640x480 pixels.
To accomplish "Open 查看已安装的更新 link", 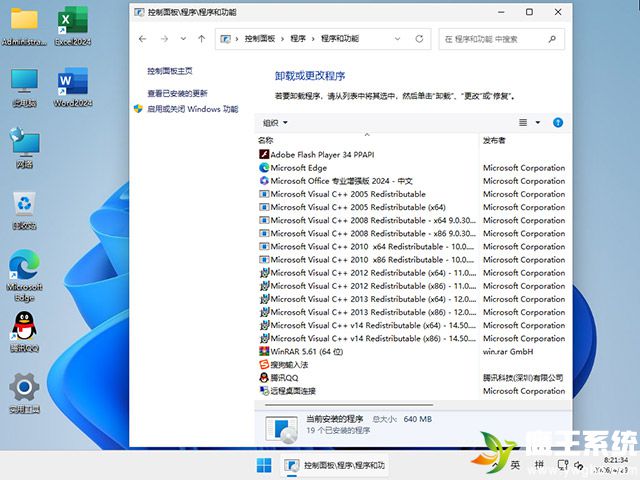I will tap(178, 93).
